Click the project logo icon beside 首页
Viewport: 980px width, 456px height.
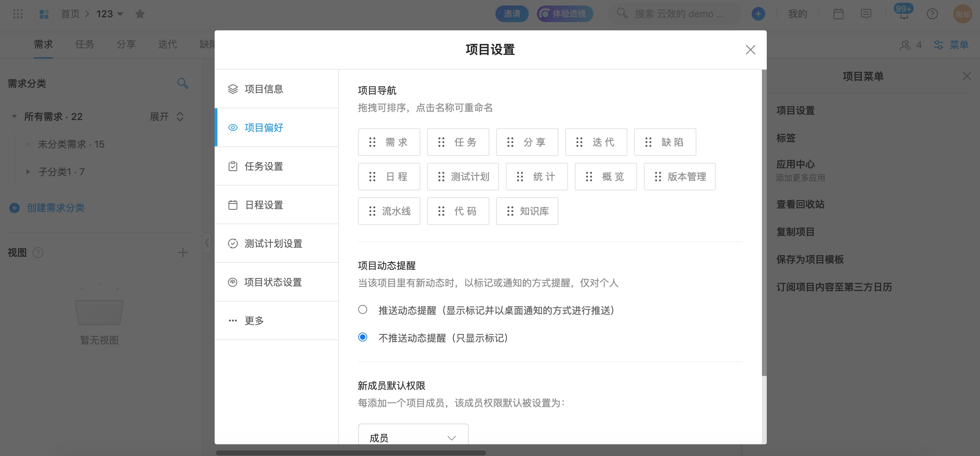coord(44,14)
